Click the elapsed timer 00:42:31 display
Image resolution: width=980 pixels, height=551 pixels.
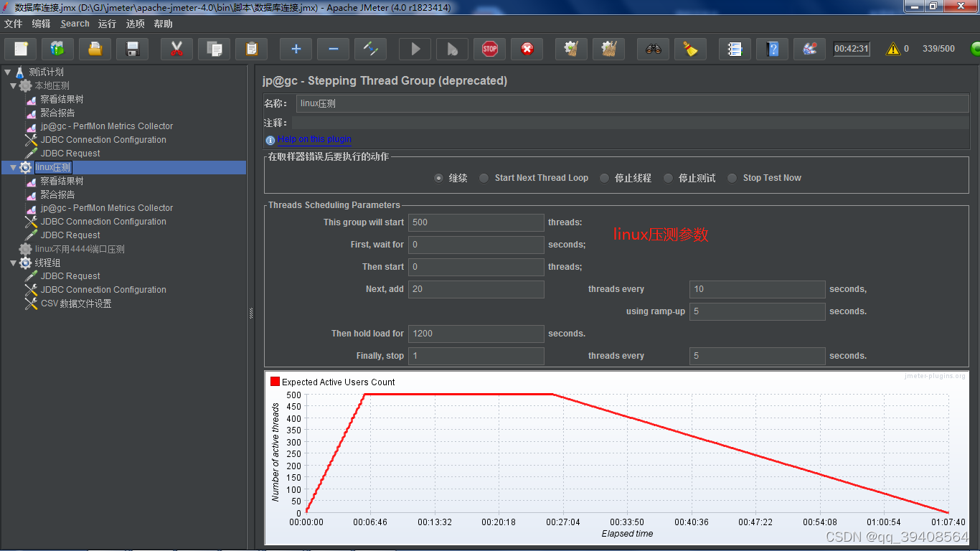pyautogui.click(x=852, y=49)
